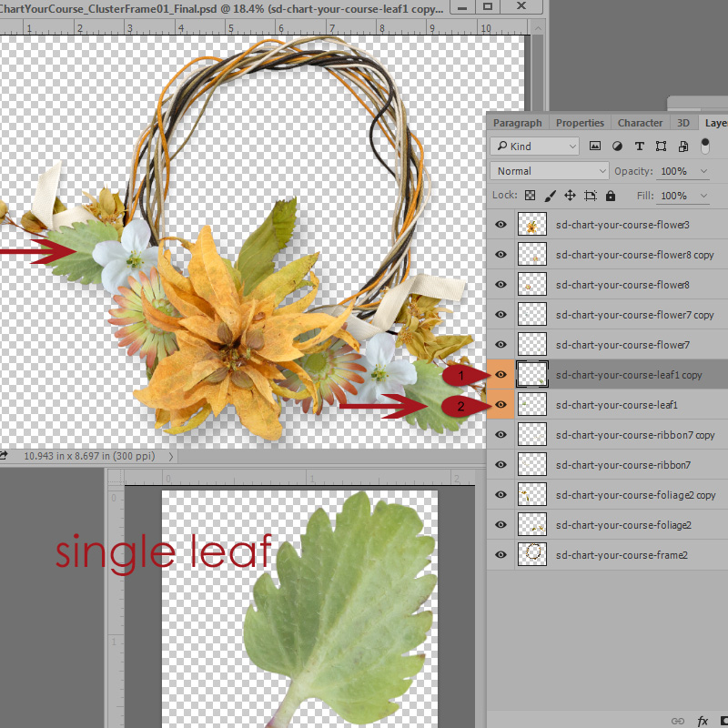Click lock image pixels brush icon
The image size is (728, 728).
(550, 196)
